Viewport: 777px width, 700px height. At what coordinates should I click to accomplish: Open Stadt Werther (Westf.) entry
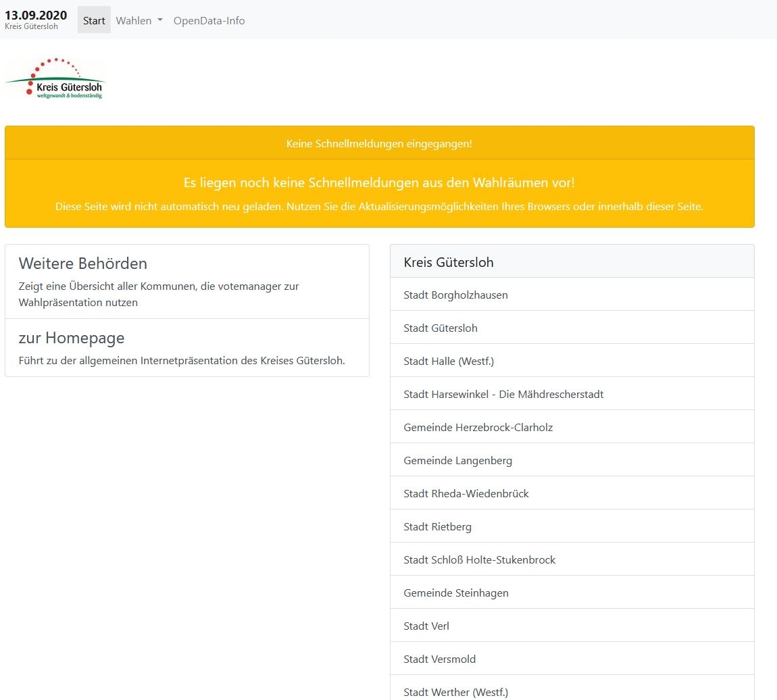click(x=455, y=691)
